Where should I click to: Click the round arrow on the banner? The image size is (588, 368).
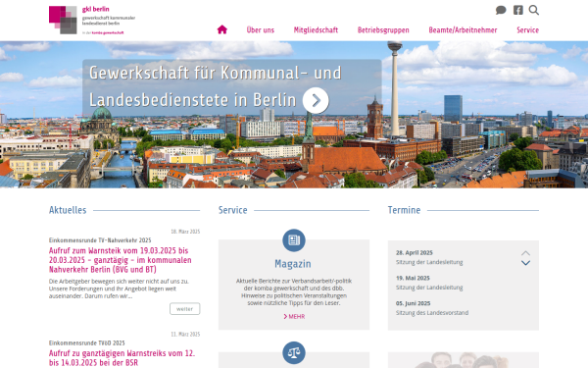[316, 101]
